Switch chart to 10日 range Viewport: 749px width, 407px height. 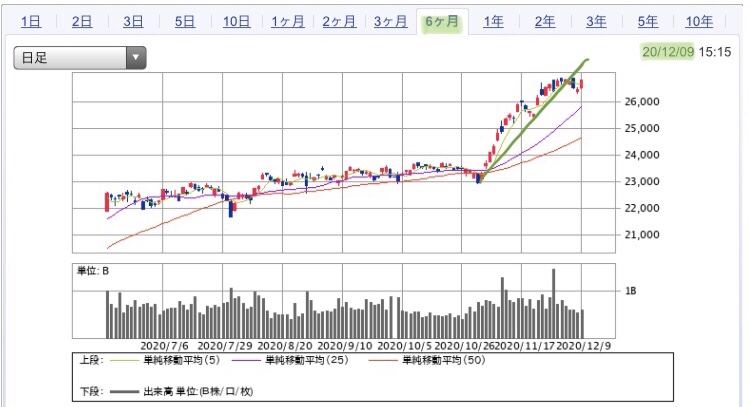[236, 21]
